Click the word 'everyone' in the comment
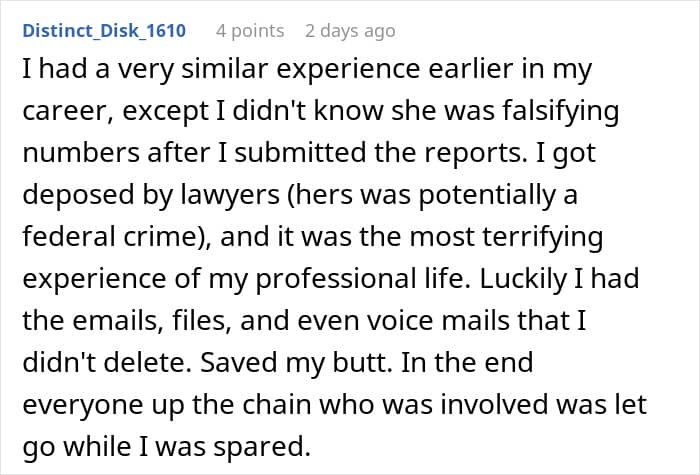The image size is (700, 475). click(x=83, y=405)
